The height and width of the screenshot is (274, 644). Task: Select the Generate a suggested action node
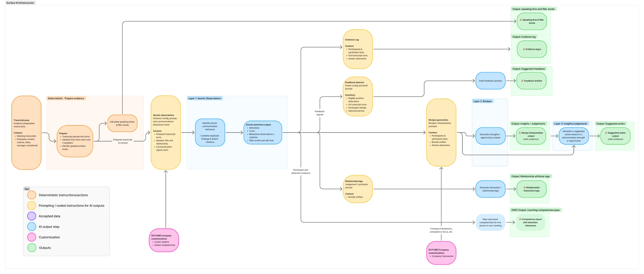[574, 136]
